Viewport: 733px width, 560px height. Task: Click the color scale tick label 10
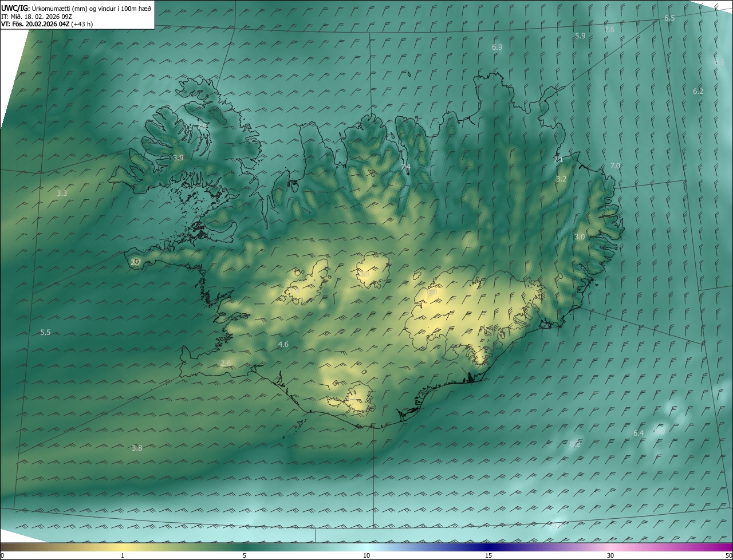[366, 555]
